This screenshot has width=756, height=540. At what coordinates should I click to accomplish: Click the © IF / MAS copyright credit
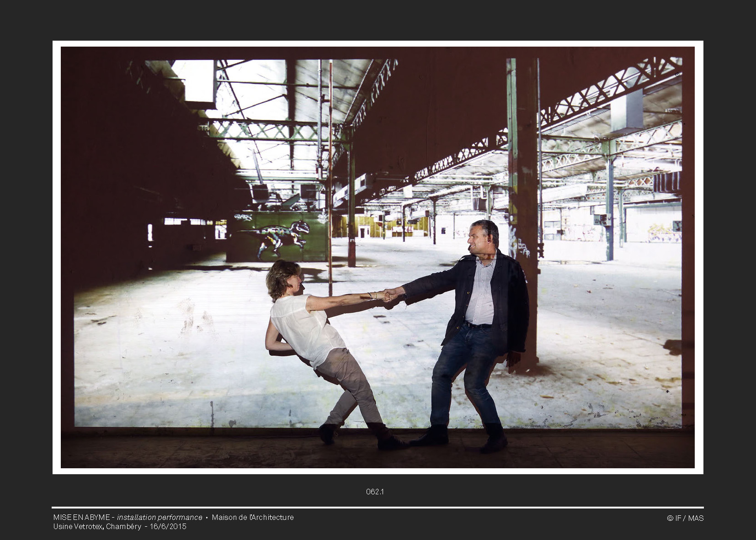pyautogui.click(x=685, y=518)
